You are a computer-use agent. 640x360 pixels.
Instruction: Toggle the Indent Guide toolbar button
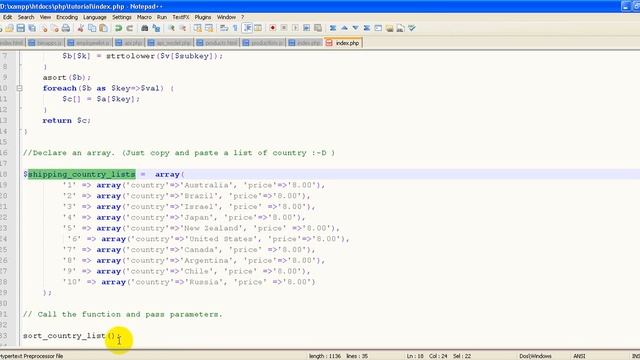pos(247,28)
